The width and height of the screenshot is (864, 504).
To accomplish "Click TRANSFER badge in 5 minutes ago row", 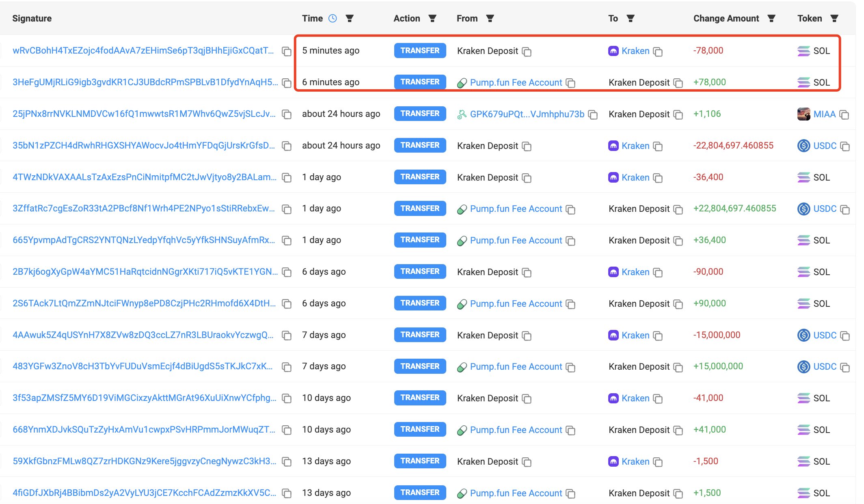I will tap(420, 51).
